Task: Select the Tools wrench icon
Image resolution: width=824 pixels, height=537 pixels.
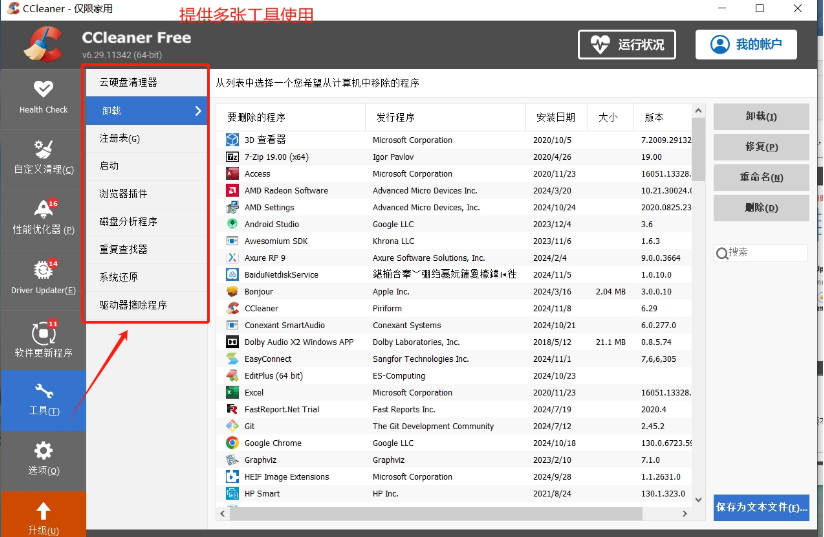Action: [x=43, y=392]
